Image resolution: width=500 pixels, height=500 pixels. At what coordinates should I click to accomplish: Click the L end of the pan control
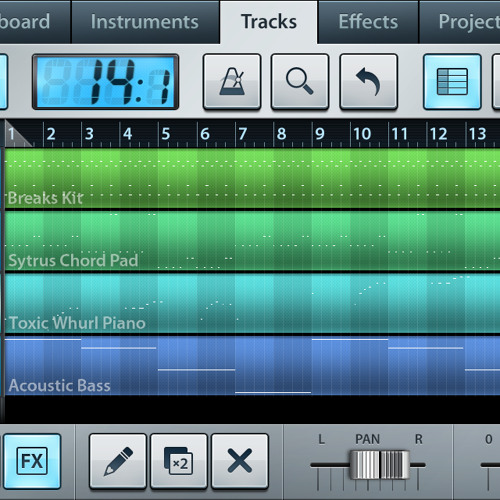click(x=321, y=439)
